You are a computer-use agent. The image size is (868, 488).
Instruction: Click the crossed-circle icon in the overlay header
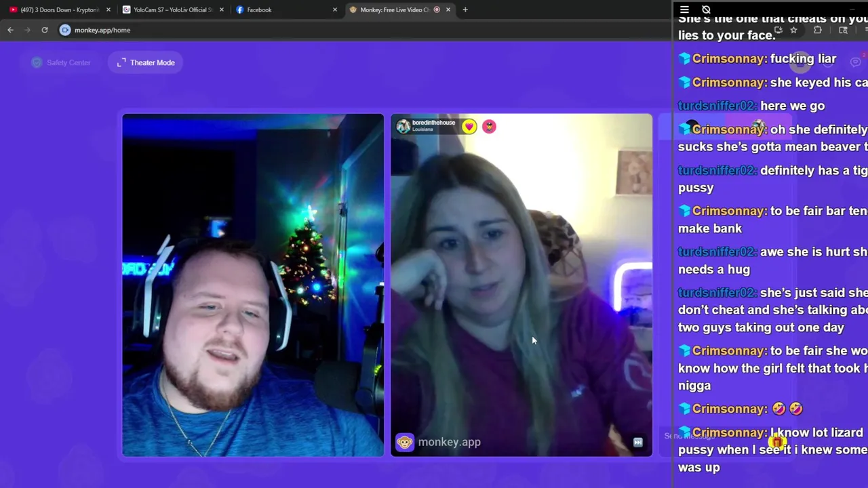(x=706, y=9)
